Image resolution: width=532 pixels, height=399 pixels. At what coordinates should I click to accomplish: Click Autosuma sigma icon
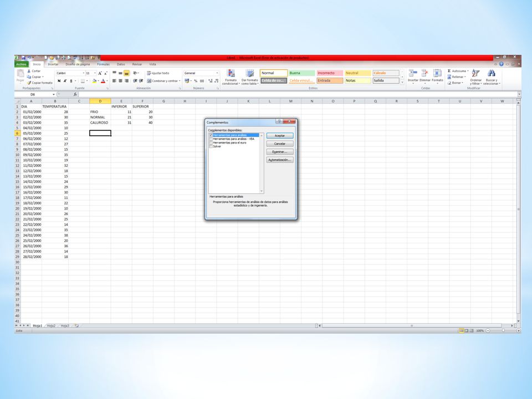[449, 71]
